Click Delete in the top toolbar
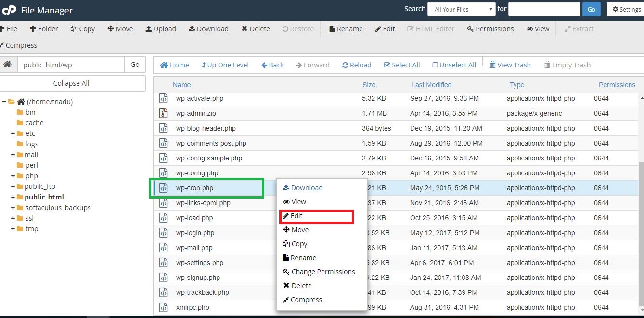Screen dimensions: 644x318 (x=256, y=29)
